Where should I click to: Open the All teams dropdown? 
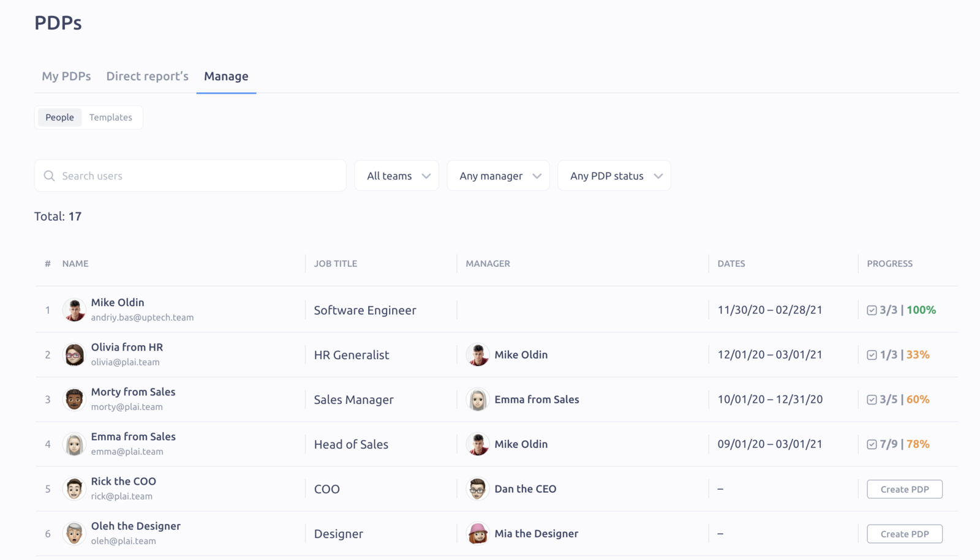point(396,176)
